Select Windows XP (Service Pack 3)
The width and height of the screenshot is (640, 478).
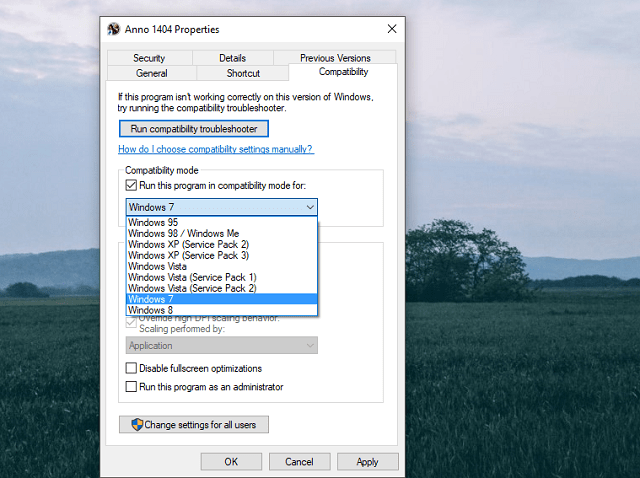[222, 256]
